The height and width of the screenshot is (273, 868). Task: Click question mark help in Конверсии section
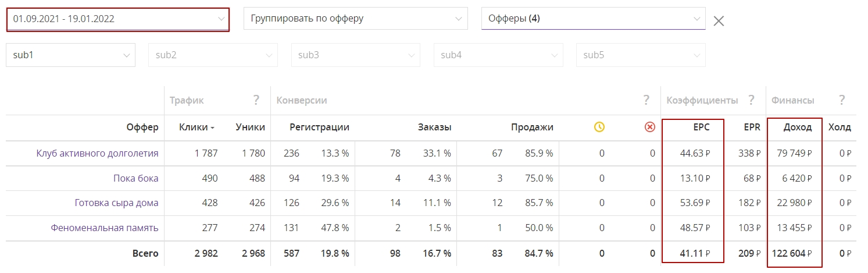point(646,100)
